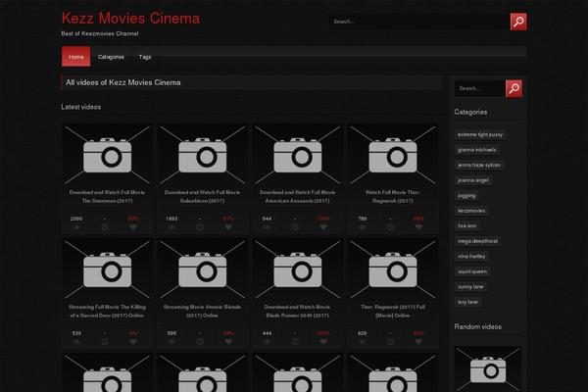This screenshot has width=588, height=392.
Task: Open Thor: Ragnarok (2017) Full Movie Online link
Action: coord(393,312)
